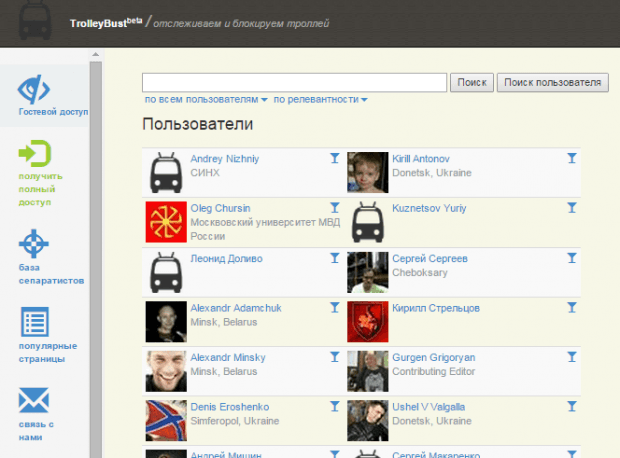This screenshot has width=620, height=458.
Task: Click Kirill Antonov's avatar photo
Action: [x=367, y=172]
